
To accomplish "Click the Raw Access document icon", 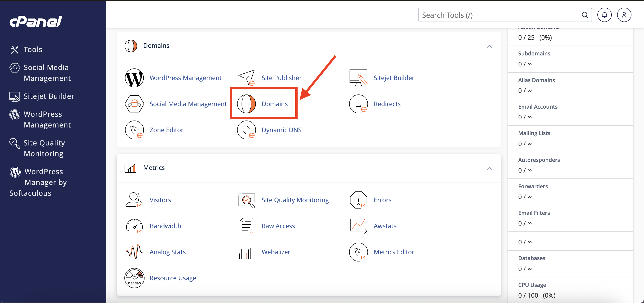I will click(x=246, y=226).
